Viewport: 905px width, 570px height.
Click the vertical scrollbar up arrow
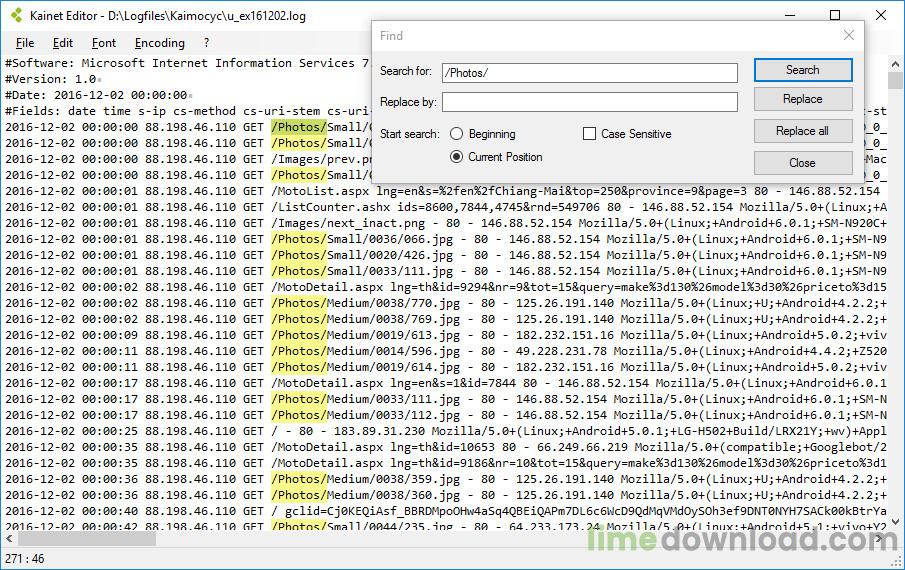click(896, 64)
